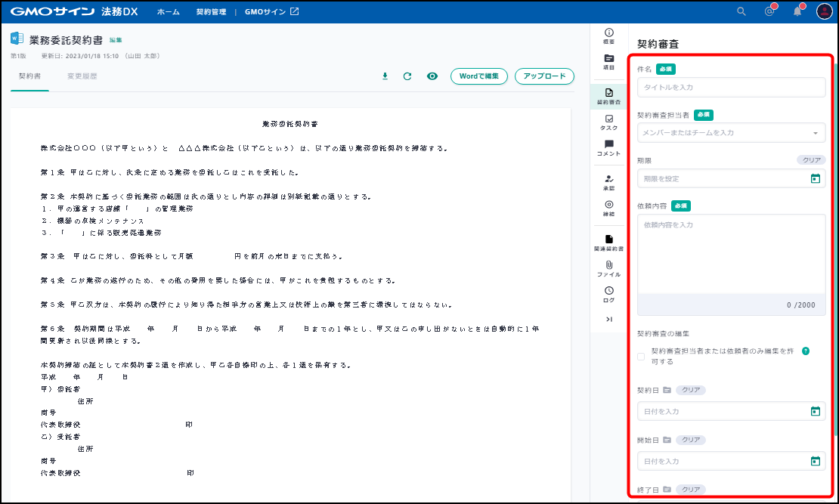Click the Wordで編集 button
This screenshot has height=504, width=839.
(x=478, y=76)
